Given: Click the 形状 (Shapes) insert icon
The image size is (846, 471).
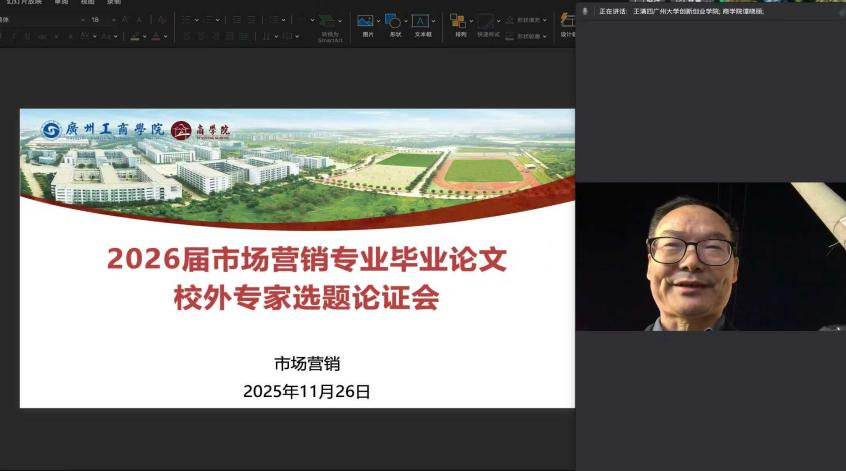Looking at the screenshot, I should 393,20.
